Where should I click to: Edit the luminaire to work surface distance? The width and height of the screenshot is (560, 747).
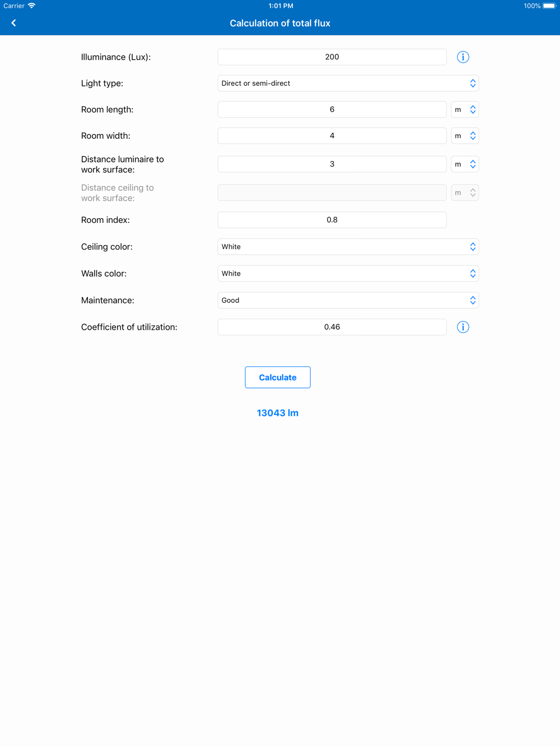click(x=332, y=164)
